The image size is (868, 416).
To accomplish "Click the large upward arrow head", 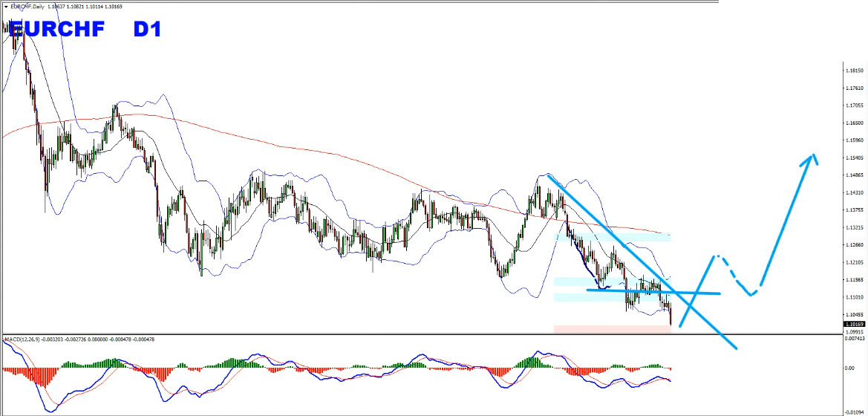I will (814, 158).
